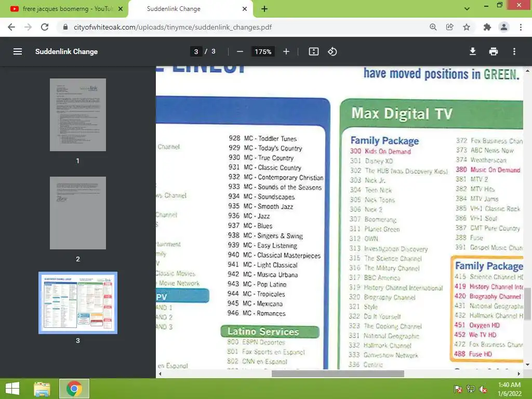Open the network tray icon

[x=471, y=389]
